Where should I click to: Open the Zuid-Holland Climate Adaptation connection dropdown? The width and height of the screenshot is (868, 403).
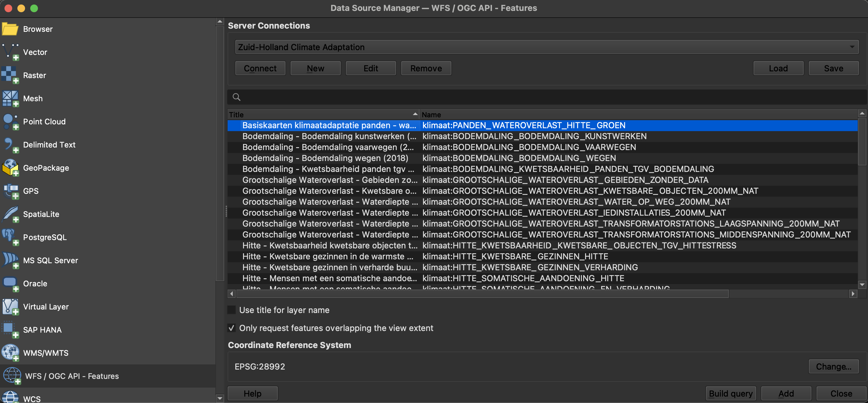click(546, 47)
